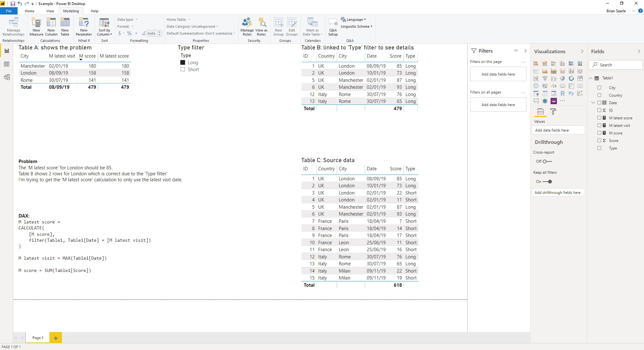Switch to the View ribbon tab
This screenshot has height=350, width=644.
coord(50,11)
